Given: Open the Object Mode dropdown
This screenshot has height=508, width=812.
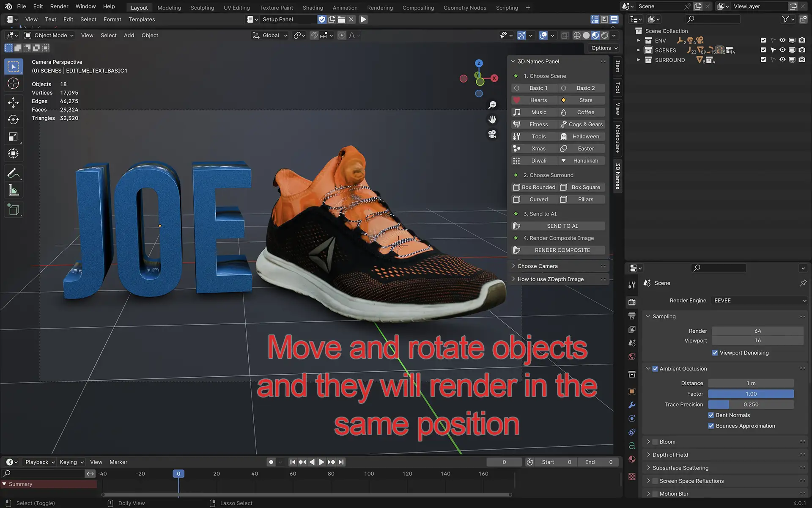Looking at the screenshot, I should [49, 36].
